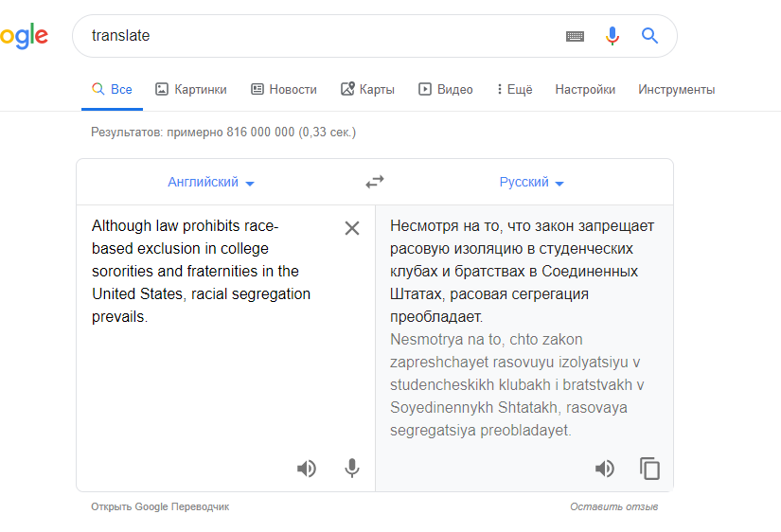781x532 pixels.
Task: Dictate source text via microphone
Action: pos(352,469)
